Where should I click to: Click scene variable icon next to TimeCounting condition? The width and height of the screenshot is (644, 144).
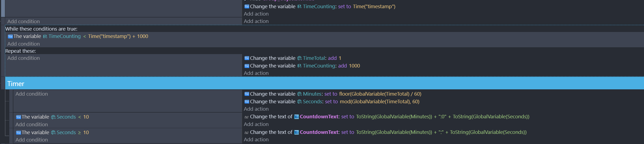45,37
